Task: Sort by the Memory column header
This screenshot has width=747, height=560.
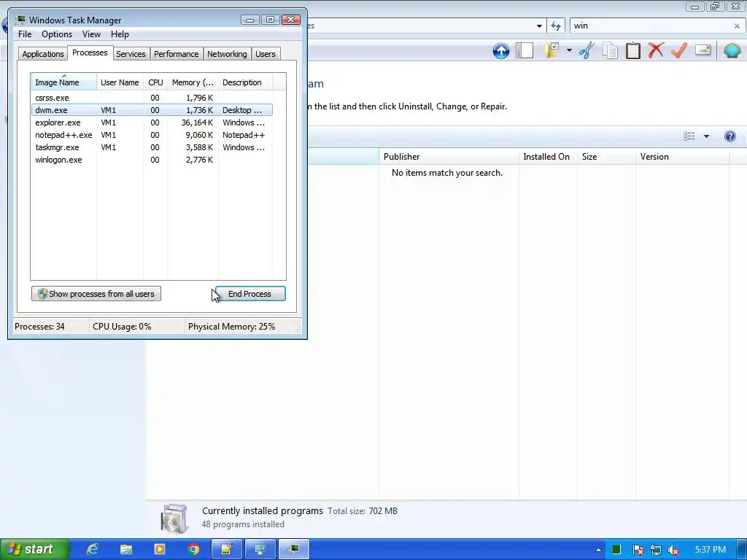Action: point(193,82)
